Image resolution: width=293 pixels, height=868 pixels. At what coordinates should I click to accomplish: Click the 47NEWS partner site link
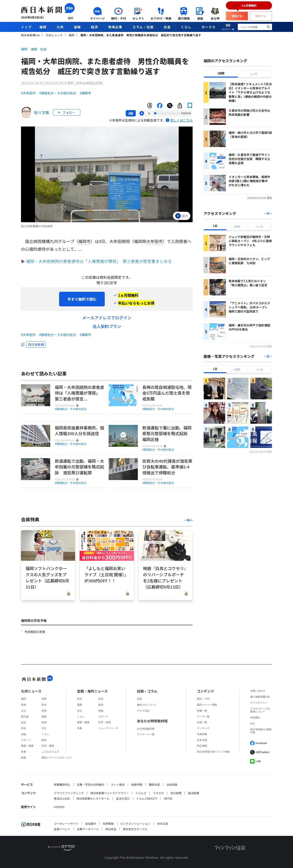point(59,807)
